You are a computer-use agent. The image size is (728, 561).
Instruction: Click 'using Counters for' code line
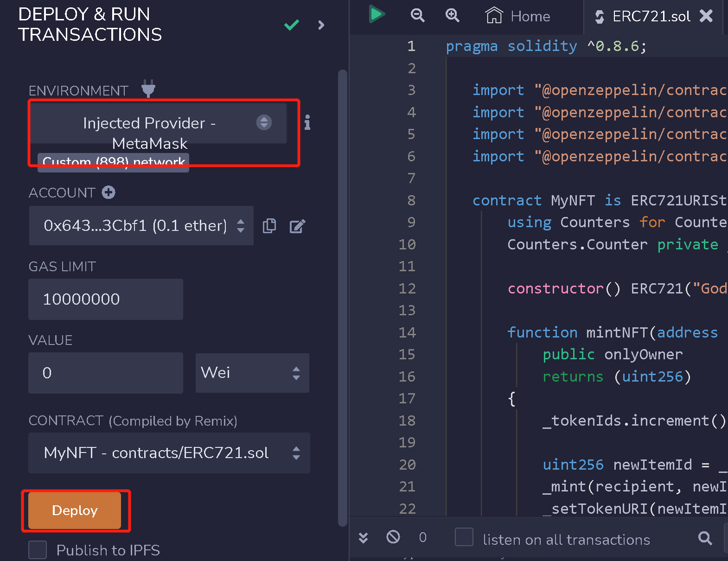tap(617, 222)
